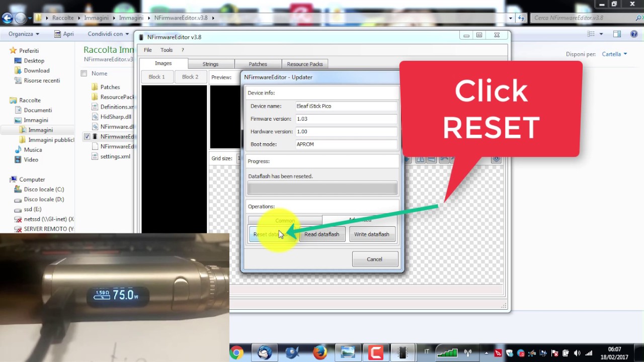This screenshot has height=362, width=644.
Task: Change view with the views icon
Action: click(x=592, y=34)
